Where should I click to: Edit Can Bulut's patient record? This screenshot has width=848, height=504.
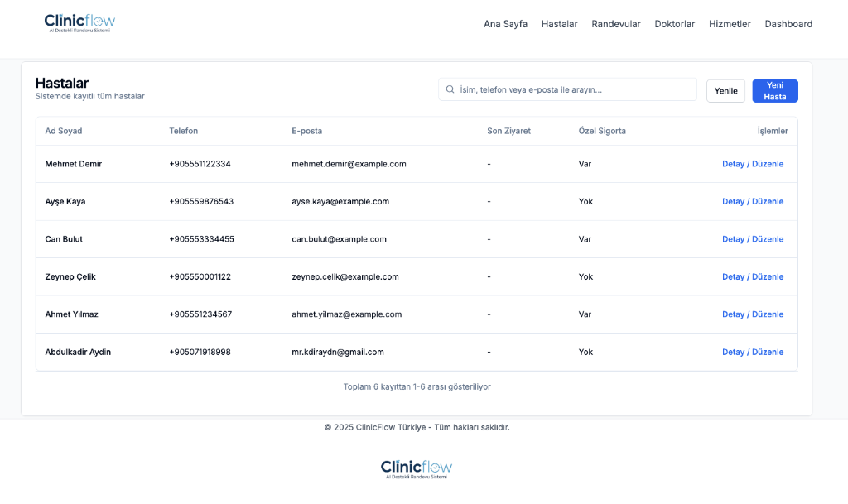[x=752, y=239]
